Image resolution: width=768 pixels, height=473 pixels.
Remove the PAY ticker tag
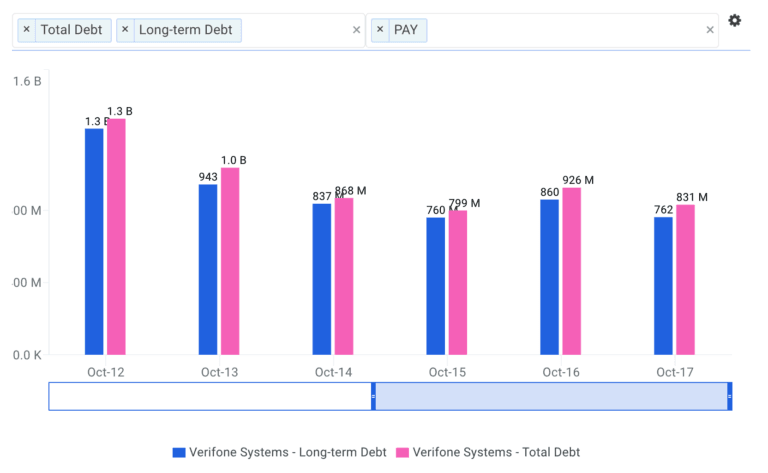[381, 30]
